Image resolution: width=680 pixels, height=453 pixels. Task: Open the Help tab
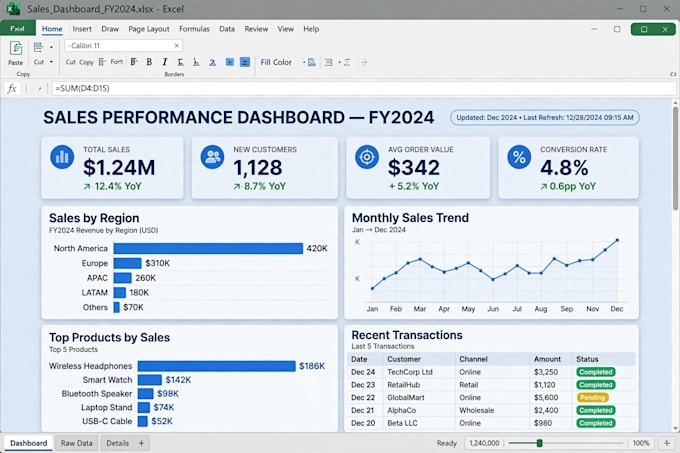tap(311, 29)
